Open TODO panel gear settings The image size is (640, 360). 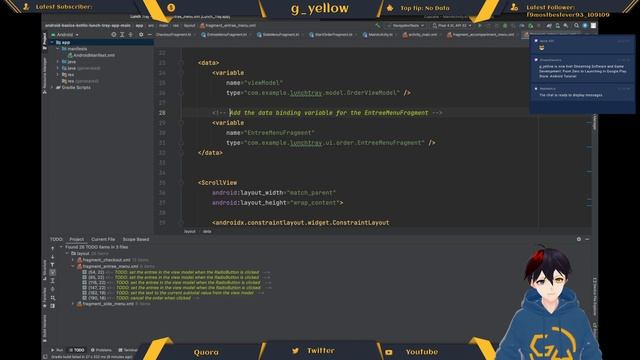pyautogui.click(x=579, y=239)
